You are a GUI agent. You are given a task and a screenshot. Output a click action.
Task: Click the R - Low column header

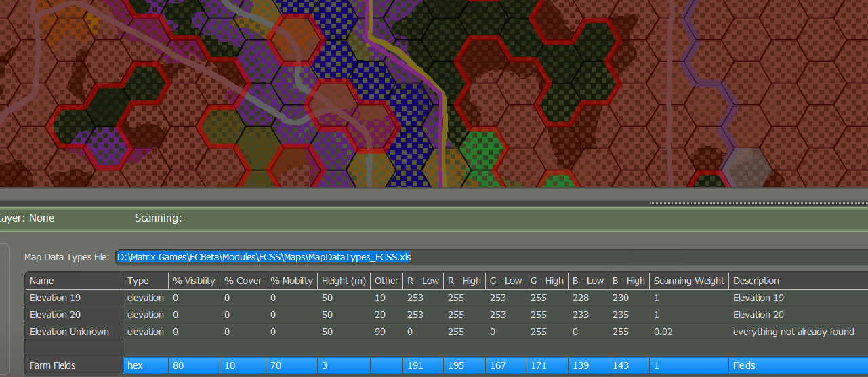pos(423,281)
